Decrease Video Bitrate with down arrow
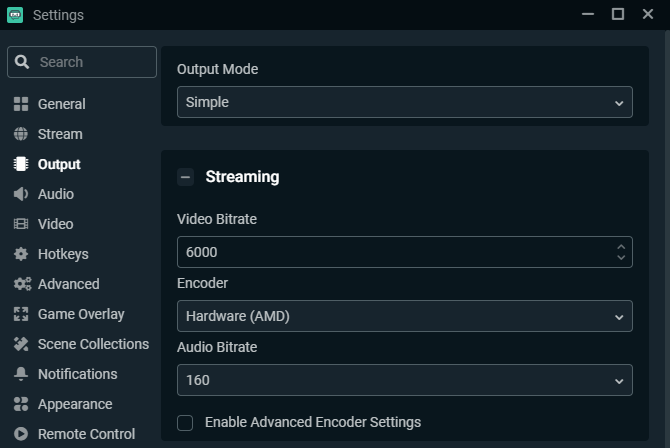 click(x=621, y=258)
